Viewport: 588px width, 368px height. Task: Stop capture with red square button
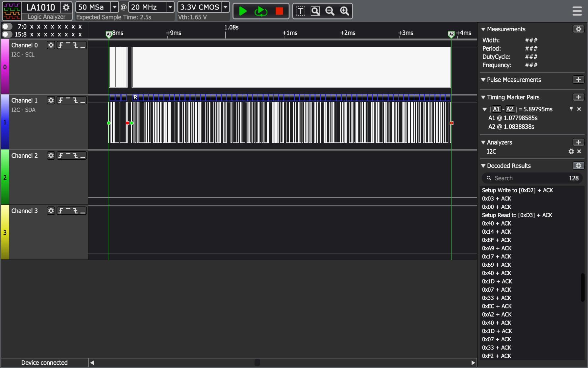pyautogui.click(x=279, y=11)
